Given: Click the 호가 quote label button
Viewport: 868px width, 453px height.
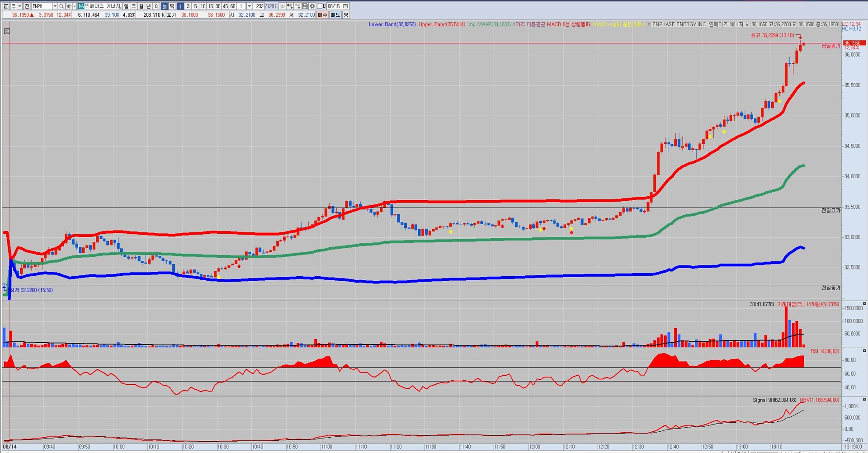Looking at the screenshot, I should coord(171,15).
